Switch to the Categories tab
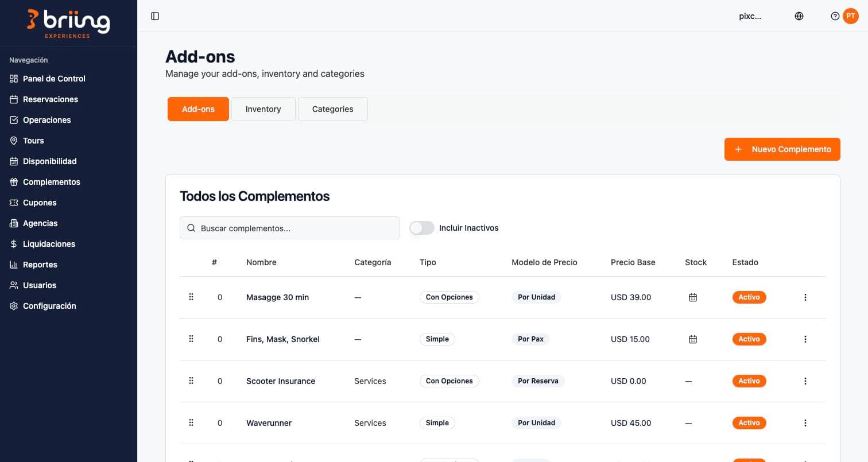868x462 pixels. [x=333, y=109]
